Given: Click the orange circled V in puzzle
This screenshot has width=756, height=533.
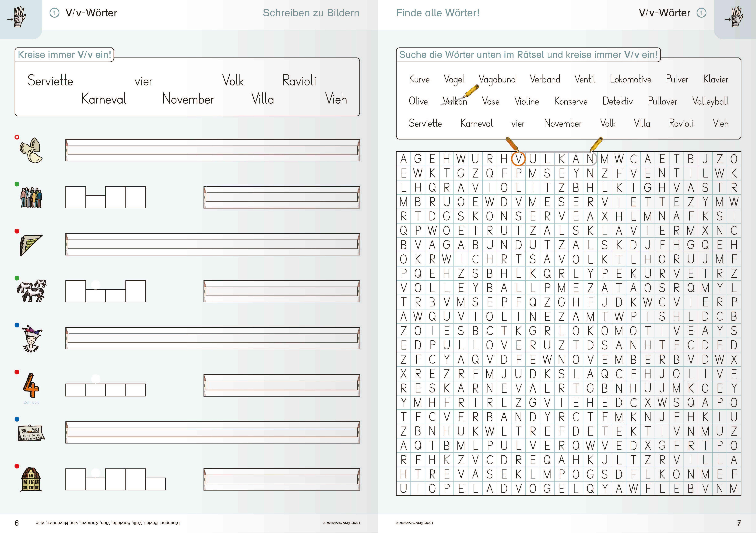Looking at the screenshot, I should point(518,159).
